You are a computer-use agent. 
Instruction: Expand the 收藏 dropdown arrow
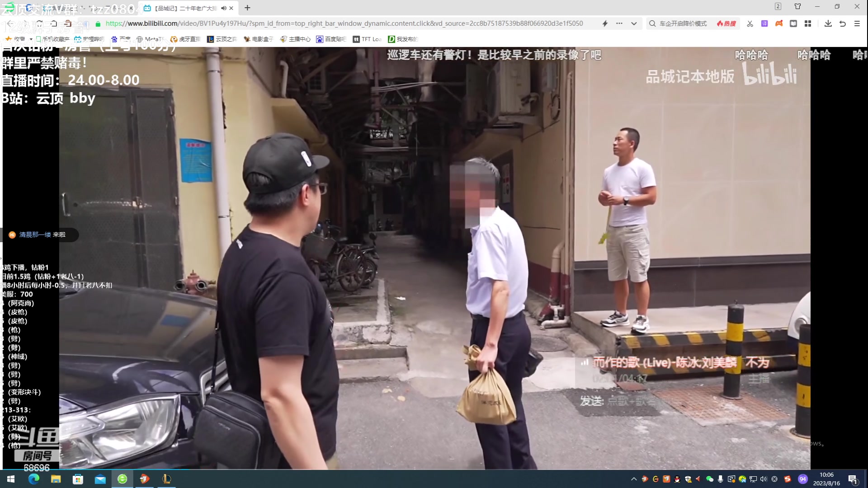(x=31, y=39)
